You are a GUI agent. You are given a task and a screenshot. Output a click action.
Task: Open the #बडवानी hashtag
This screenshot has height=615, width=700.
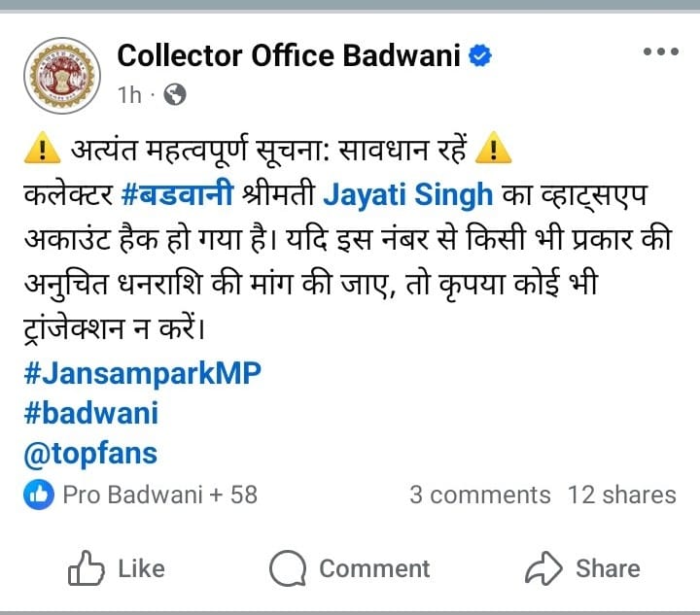pyautogui.click(x=177, y=194)
